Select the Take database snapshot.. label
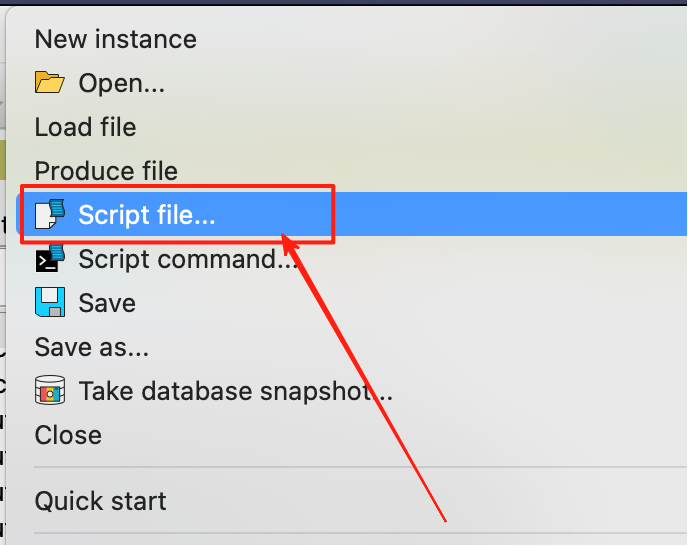This screenshot has width=688, height=546. click(x=235, y=391)
